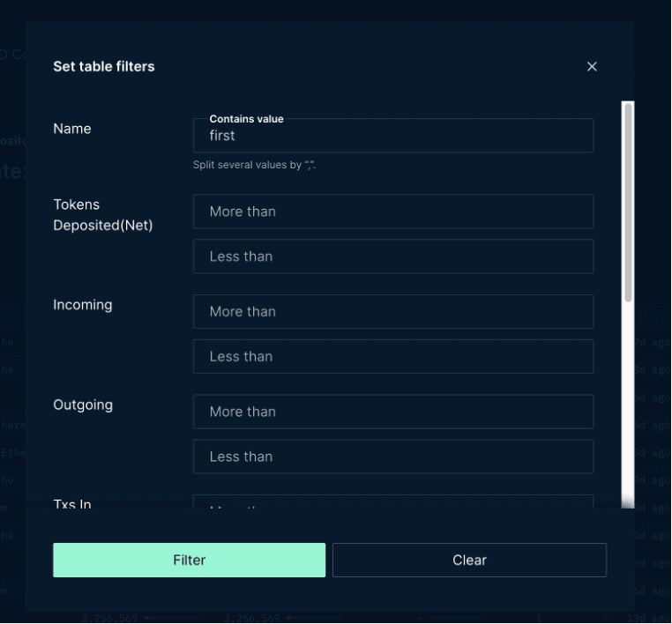Click the 'Split several values by' hint
This screenshot has width=672, height=624.
coord(254,165)
